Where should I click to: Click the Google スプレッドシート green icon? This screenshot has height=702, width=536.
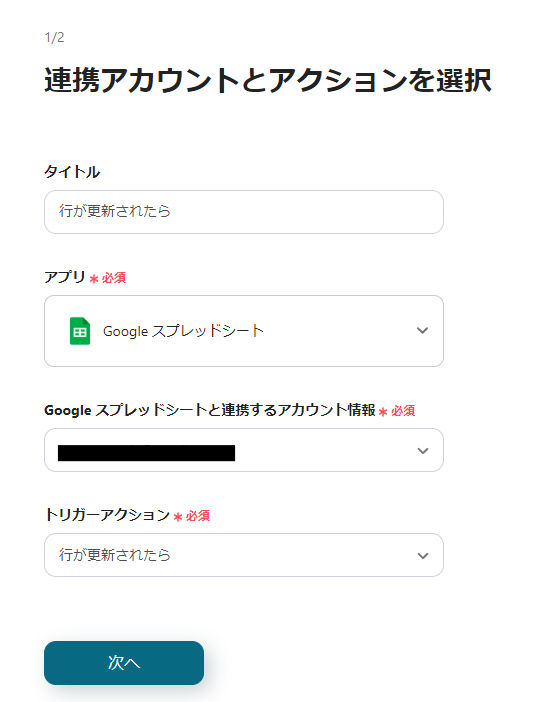[x=80, y=331]
